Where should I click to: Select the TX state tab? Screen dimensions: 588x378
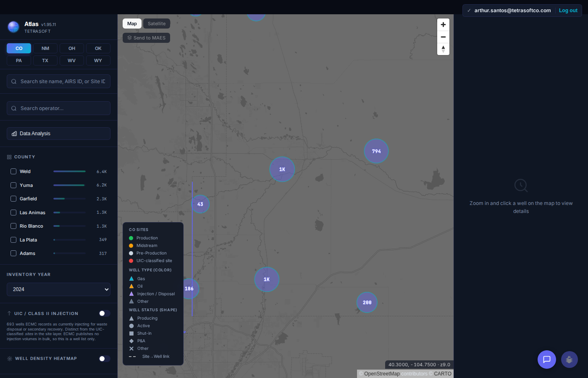tap(45, 60)
